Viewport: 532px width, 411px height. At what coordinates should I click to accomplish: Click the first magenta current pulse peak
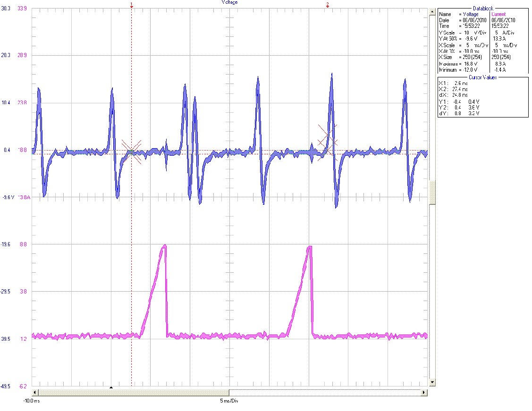pyautogui.click(x=164, y=246)
